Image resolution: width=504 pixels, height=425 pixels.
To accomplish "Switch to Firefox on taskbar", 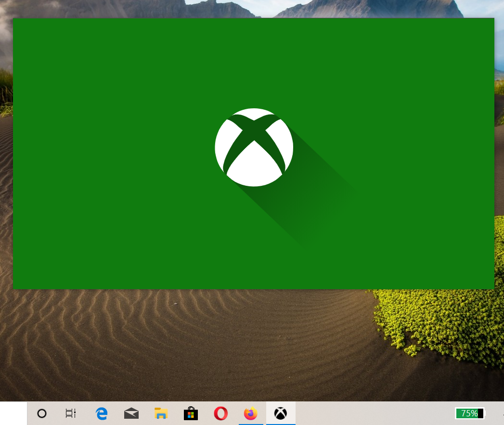I will click(x=251, y=413).
